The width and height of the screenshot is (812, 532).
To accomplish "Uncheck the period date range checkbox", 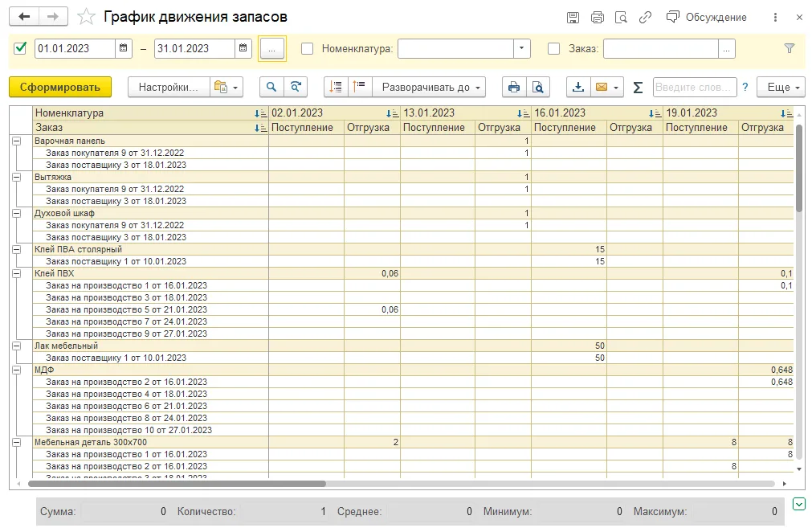I will pos(20,49).
